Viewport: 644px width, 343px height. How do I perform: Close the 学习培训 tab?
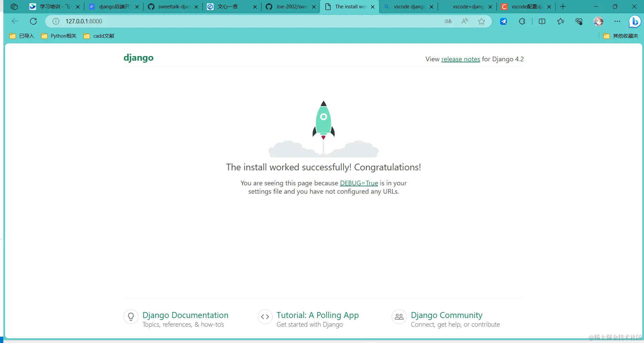[78, 7]
